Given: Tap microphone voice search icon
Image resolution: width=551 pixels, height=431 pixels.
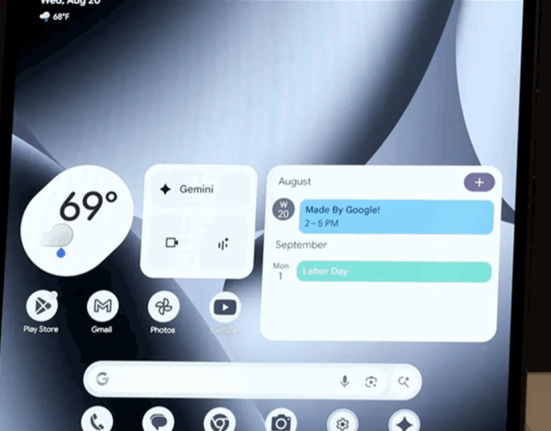Looking at the screenshot, I should pyautogui.click(x=345, y=381).
